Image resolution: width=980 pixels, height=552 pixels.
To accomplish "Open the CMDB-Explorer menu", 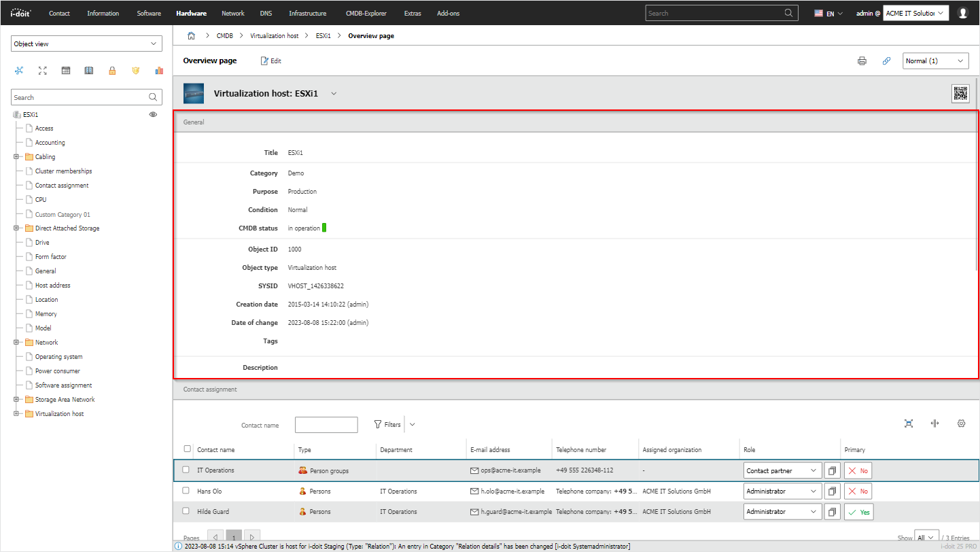I will point(365,13).
